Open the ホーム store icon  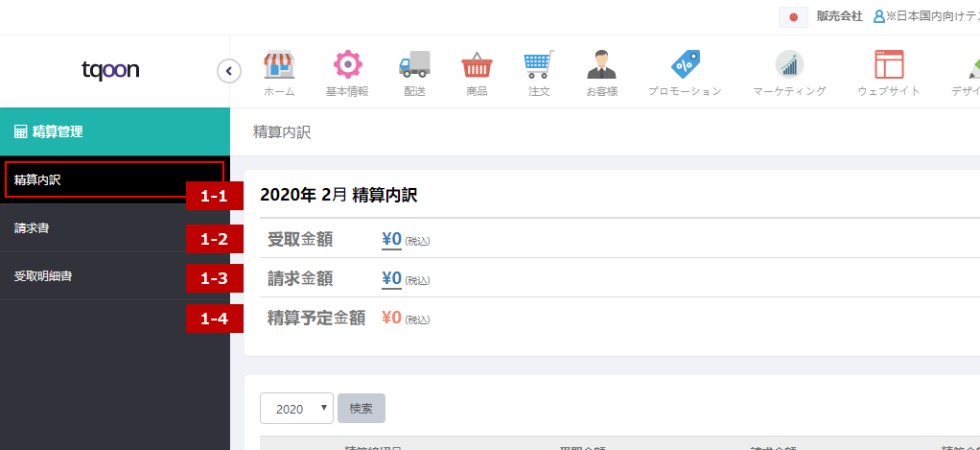click(279, 65)
